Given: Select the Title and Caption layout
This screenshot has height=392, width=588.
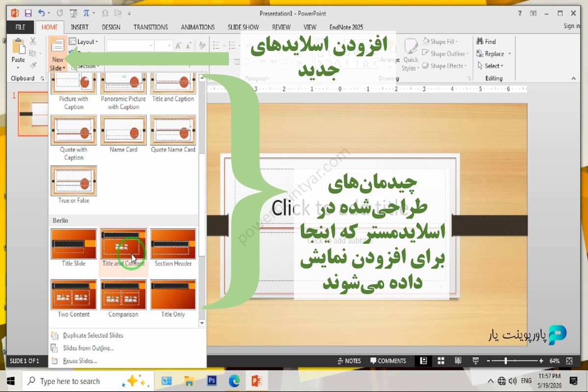Looking at the screenshot, I should tap(173, 87).
